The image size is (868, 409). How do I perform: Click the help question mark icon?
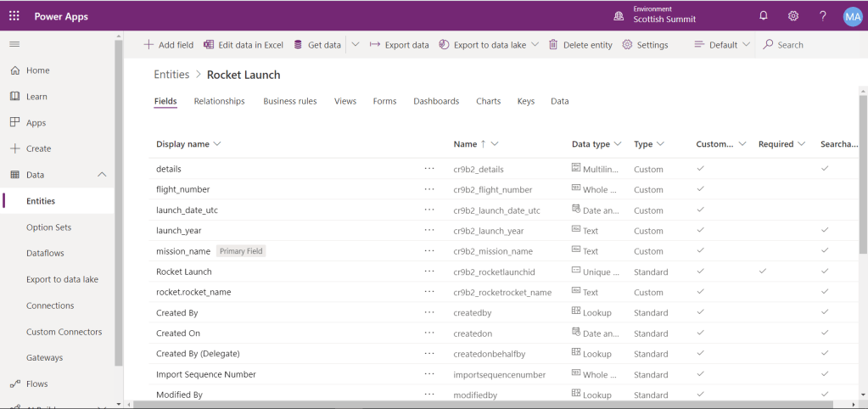point(822,16)
